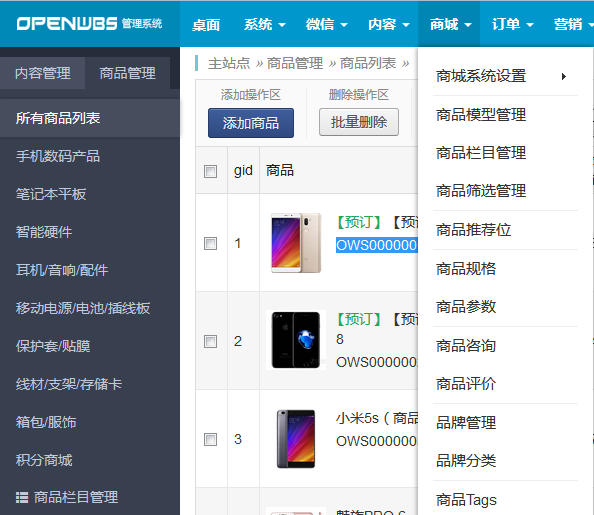The image size is (594, 515).
Task: Open the 小米5s thumbnail in row 3
Action: (x=296, y=439)
